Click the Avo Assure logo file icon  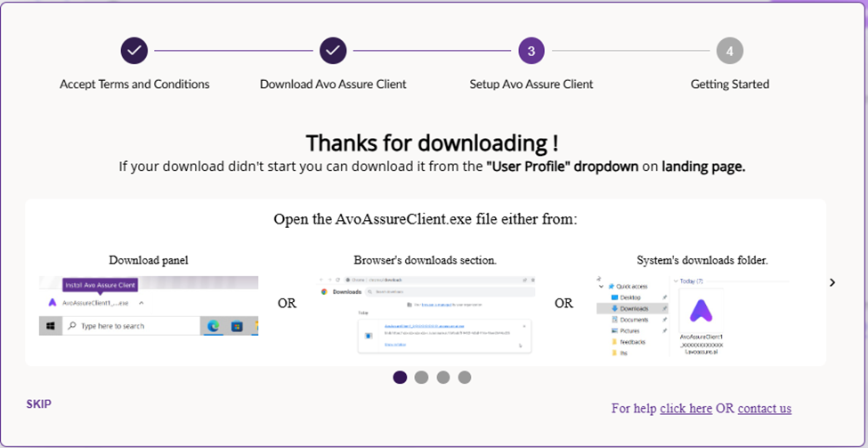coord(701,310)
